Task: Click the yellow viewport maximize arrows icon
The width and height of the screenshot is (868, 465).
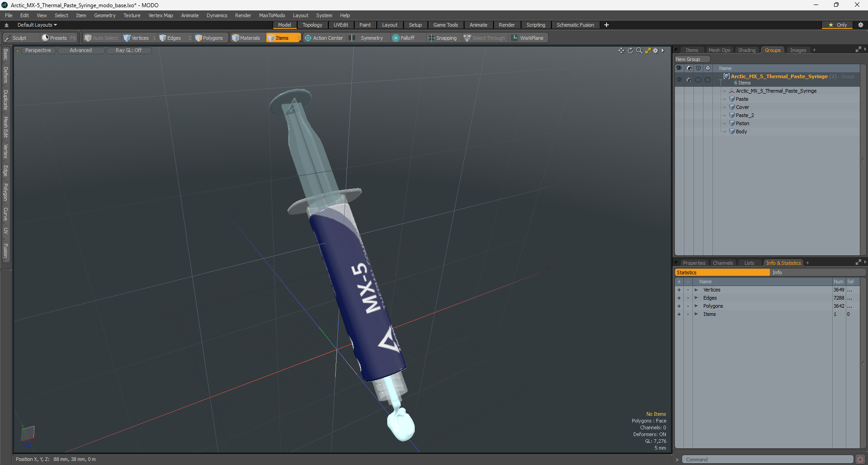Action: [648, 51]
